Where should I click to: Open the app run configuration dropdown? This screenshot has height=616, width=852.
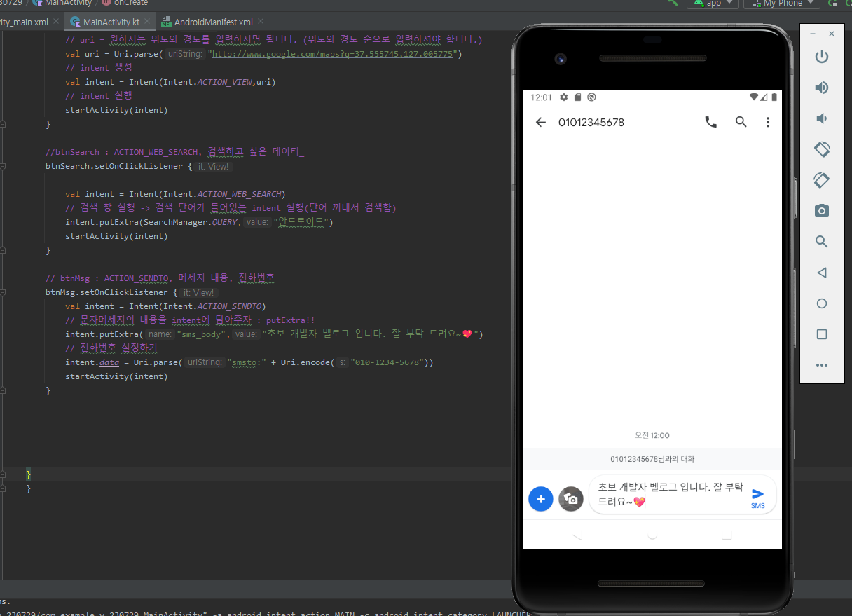713,3
